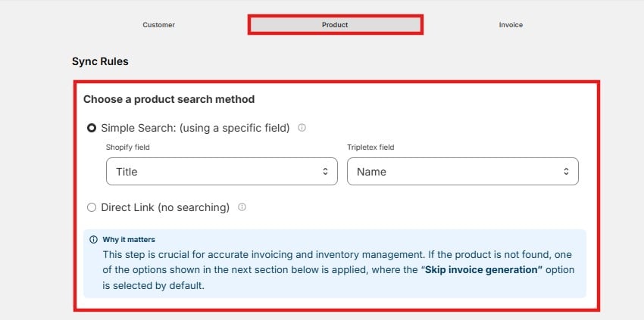Open the Invoice tab

click(511, 25)
